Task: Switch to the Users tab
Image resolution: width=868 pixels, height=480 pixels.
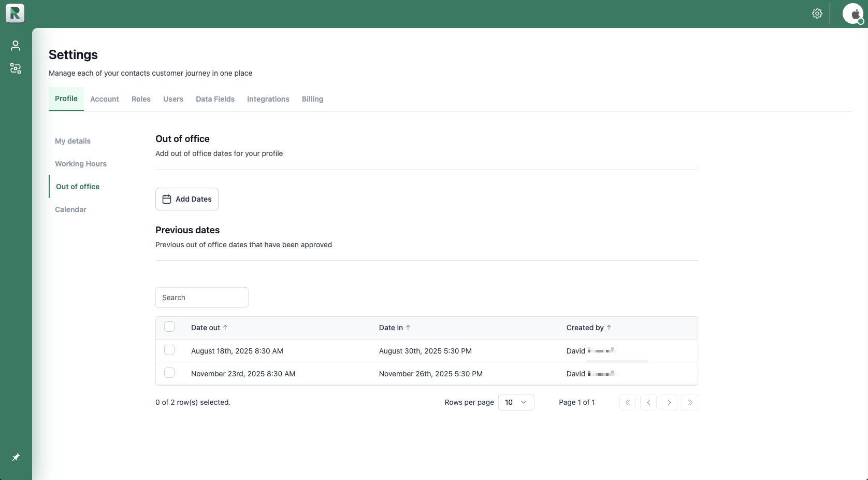Action: pyautogui.click(x=173, y=99)
